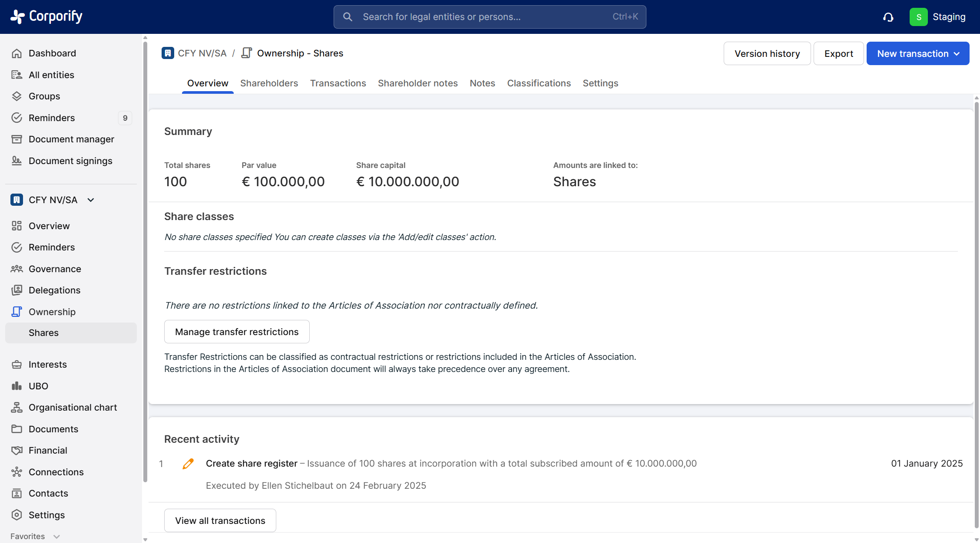The width and height of the screenshot is (980, 543).
Task: Click the orange pencil activity icon
Action: coord(188,464)
